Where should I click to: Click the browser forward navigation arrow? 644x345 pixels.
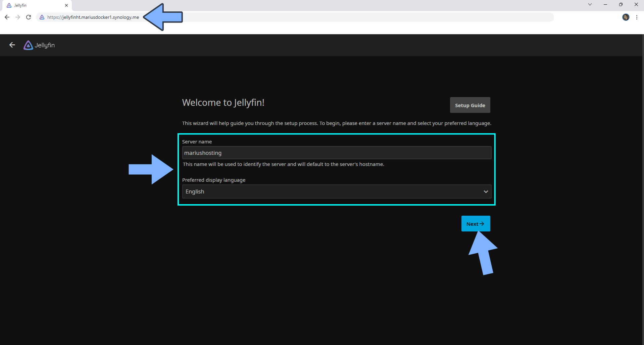pos(18,17)
